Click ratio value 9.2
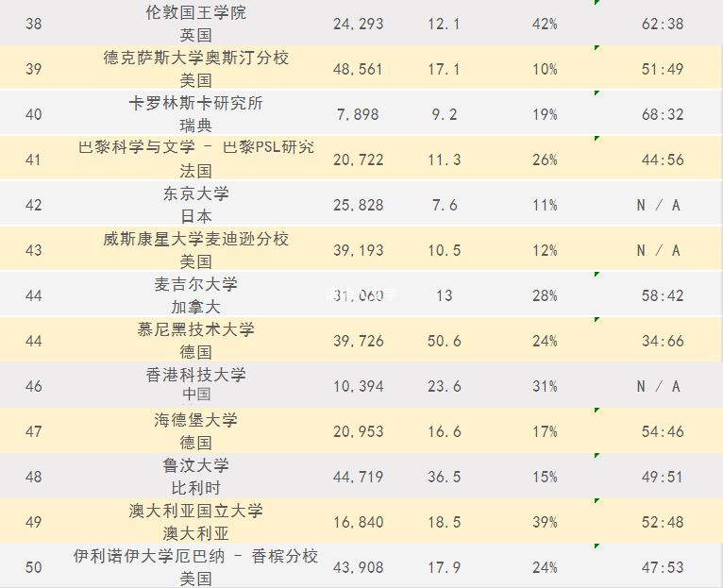Viewport: 723px width, 588px height. 445,114
